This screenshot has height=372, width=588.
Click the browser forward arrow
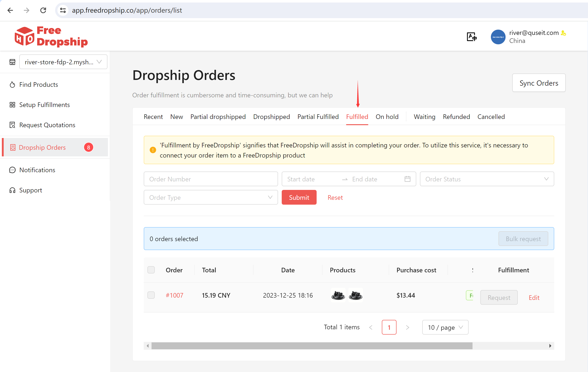(x=26, y=10)
